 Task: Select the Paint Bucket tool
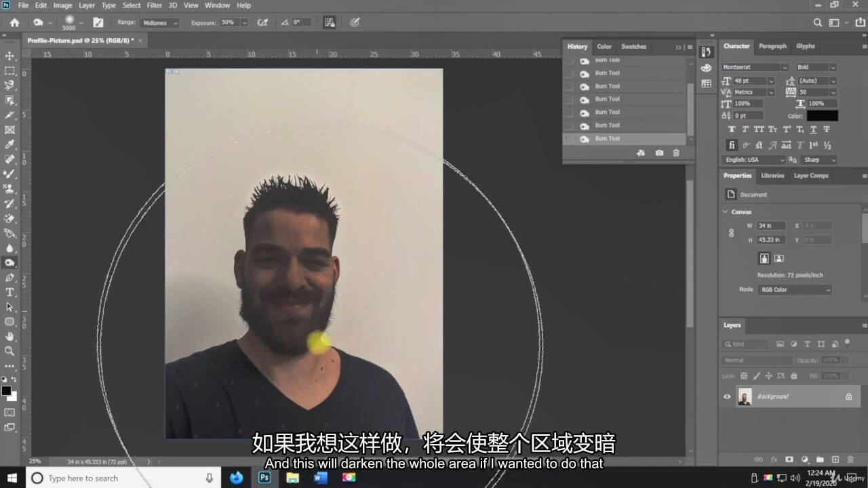coord(9,233)
